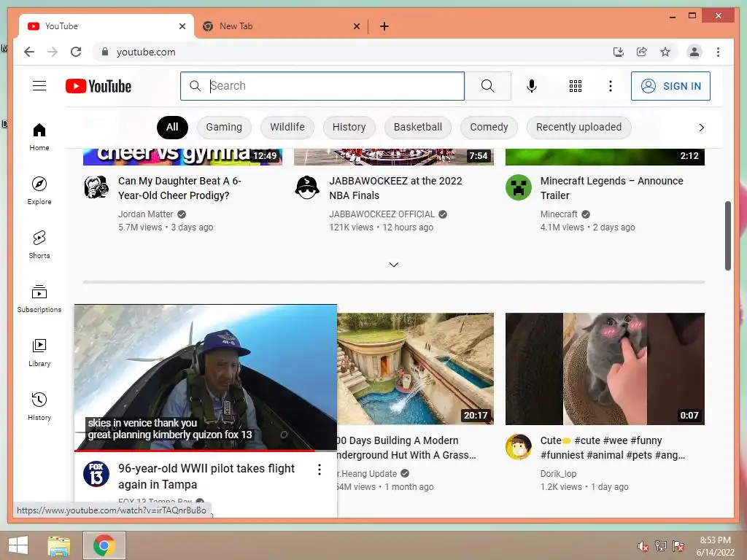Select the History category chip

tap(349, 127)
